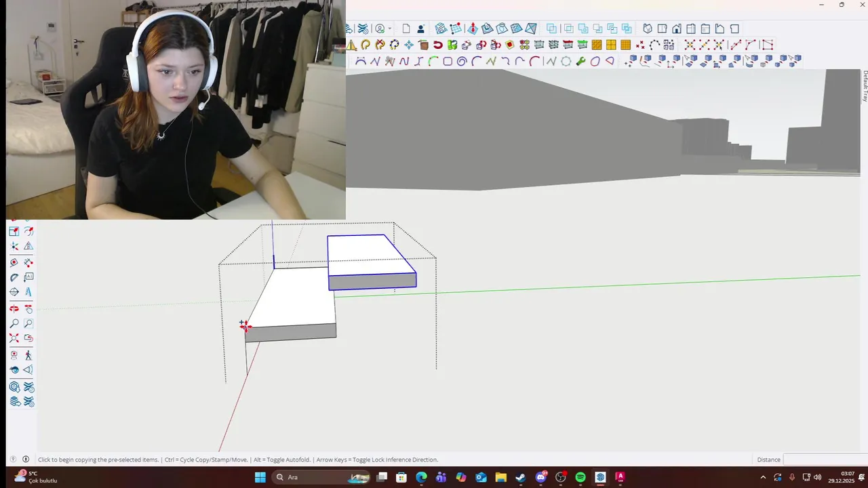
Task: Click the Subtract solid tool
Action: tap(598, 28)
